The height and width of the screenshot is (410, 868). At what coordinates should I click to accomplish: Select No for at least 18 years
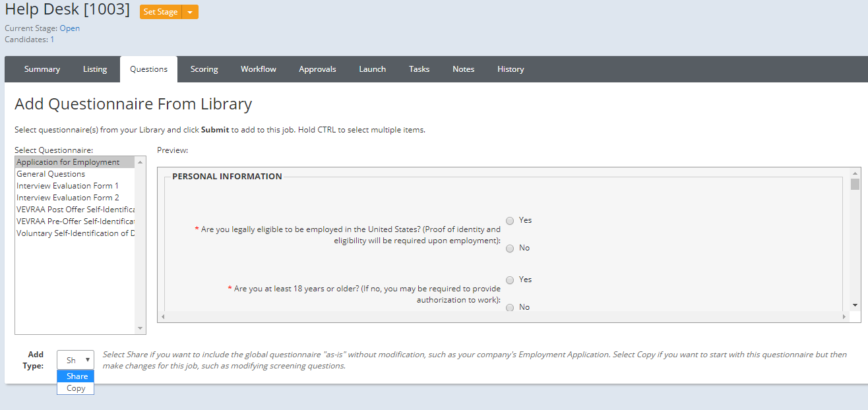(x=510, y=308)
